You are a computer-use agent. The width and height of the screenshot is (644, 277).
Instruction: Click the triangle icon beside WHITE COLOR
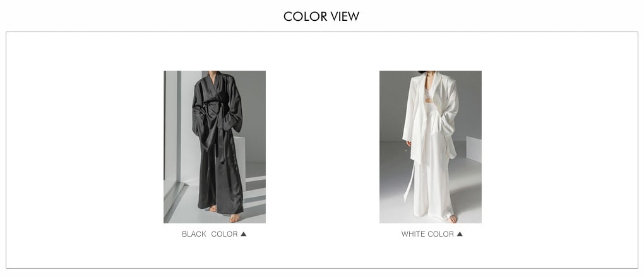point(460,234)
